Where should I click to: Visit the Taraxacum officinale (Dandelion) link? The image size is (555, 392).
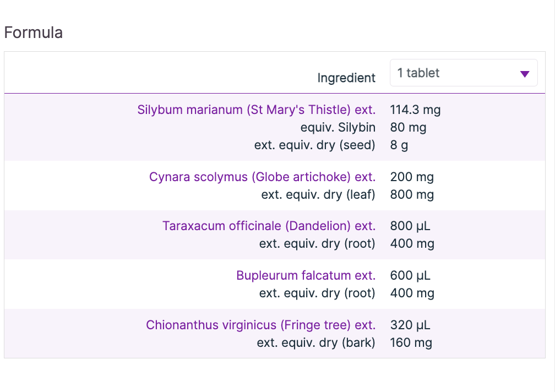(x=269, y=226)
